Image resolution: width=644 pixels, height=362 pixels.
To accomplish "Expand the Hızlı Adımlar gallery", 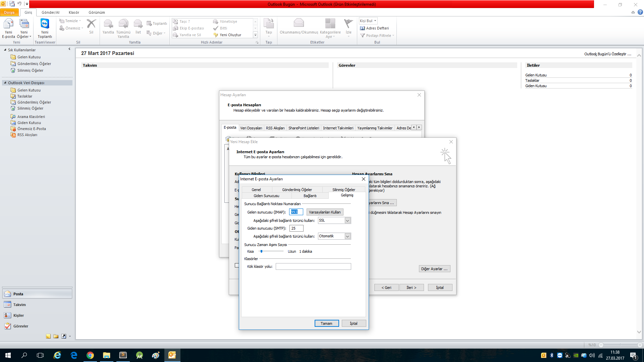I will [255, 35].
